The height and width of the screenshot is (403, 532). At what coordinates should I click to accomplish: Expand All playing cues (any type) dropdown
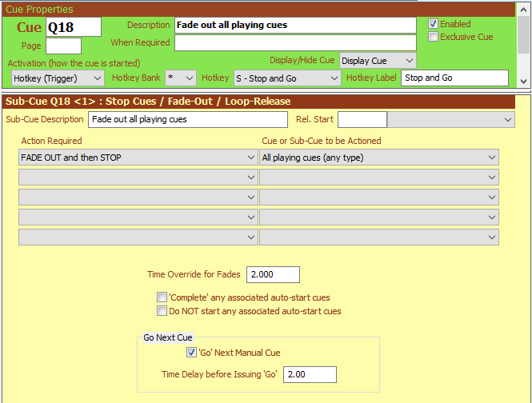tap(378, 158)
